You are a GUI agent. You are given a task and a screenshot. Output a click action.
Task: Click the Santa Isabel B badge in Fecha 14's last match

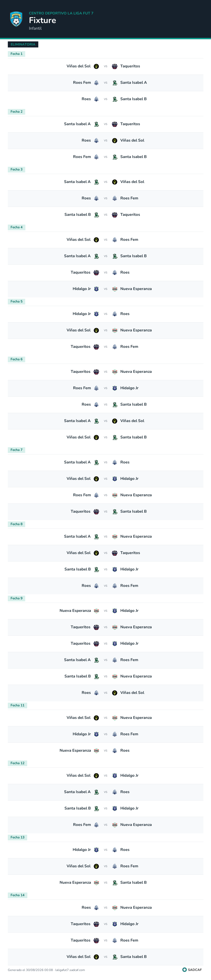[115, 956]
